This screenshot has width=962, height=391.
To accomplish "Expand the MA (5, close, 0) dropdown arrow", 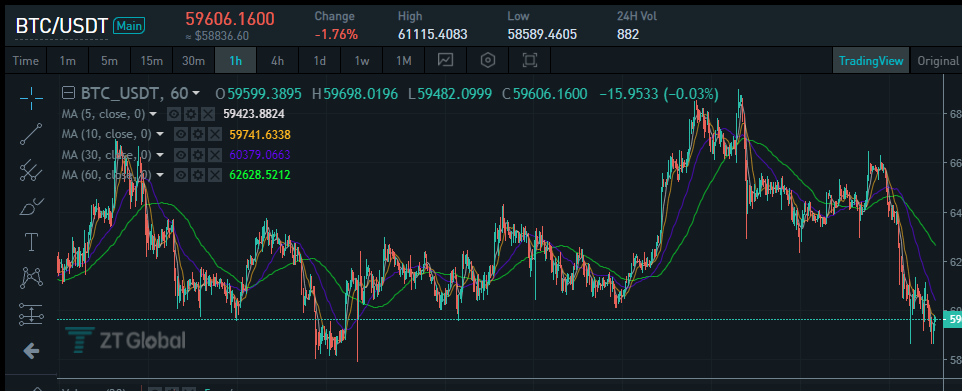I will click(x=153, y=114).
